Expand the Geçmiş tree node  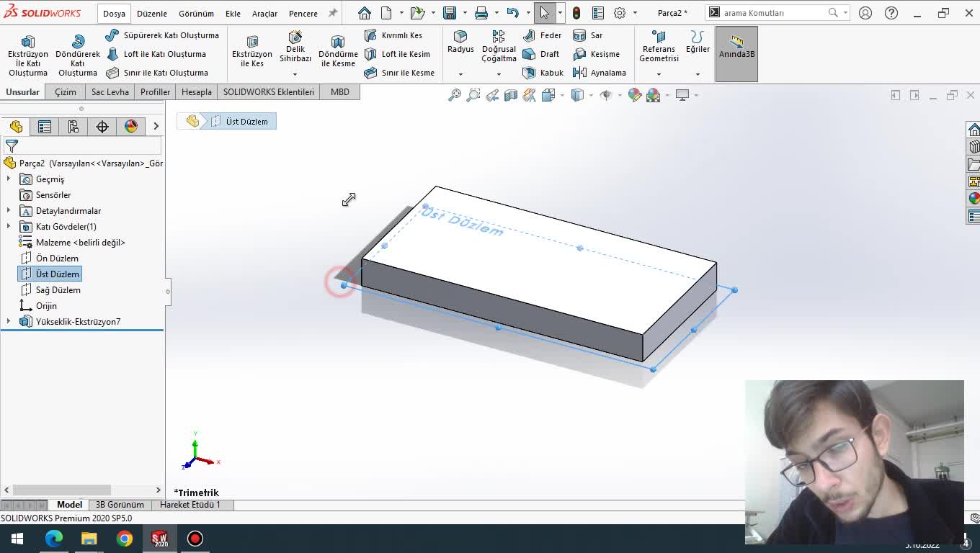[x=9, y=179]
